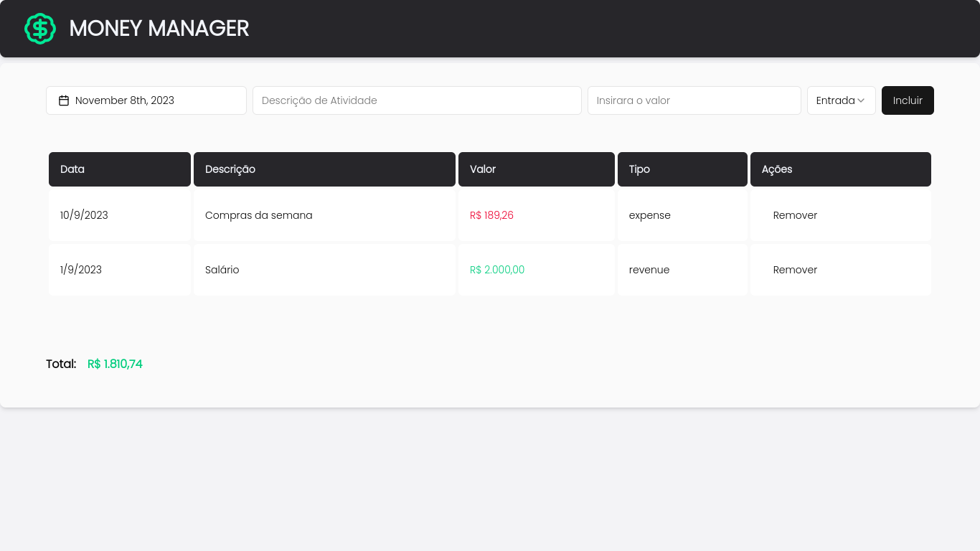Focus the Insirara o valor field
Screen dimensions: 980x551
coord(694,100)
